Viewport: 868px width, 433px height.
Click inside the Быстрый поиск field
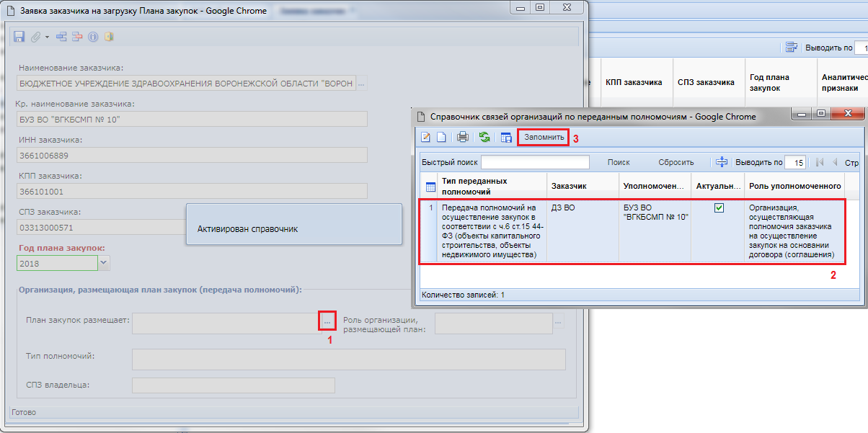pos(535,162)
